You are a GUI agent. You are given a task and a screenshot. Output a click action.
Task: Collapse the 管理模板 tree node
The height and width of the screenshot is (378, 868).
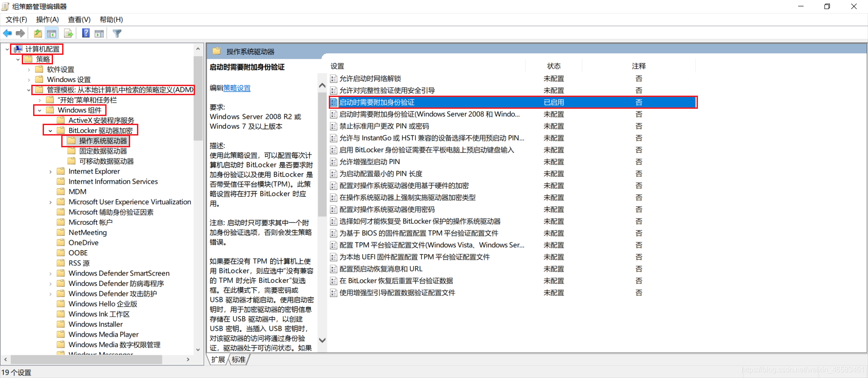[29, 90]
